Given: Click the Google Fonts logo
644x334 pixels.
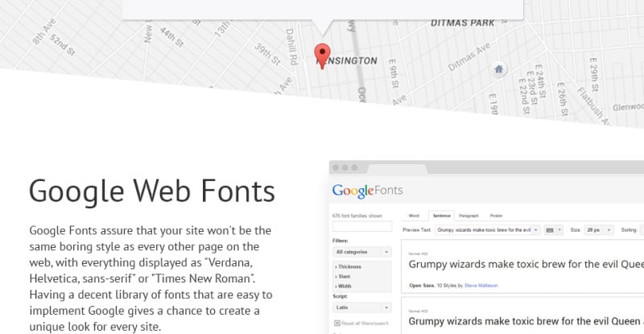Looking at the screenshot, I should point(367,191).
